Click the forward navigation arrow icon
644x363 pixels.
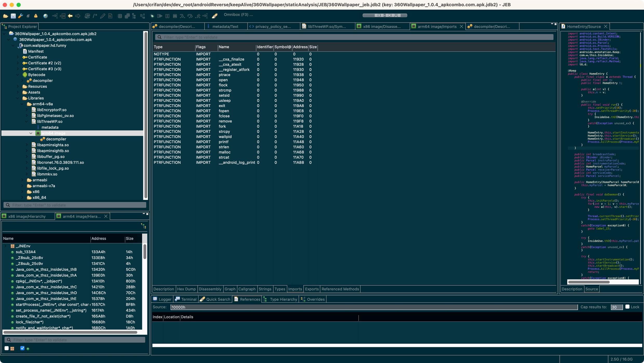[x=78, y=16]
